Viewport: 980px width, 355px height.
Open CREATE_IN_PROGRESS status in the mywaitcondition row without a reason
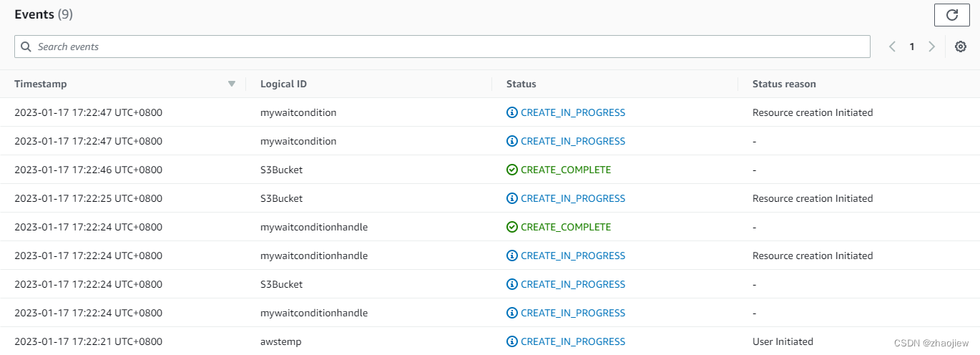point(573,141)
